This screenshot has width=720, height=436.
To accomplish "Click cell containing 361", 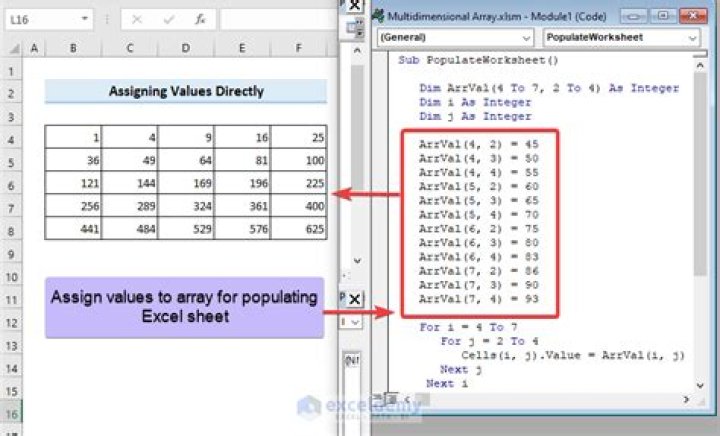I will [x=243, y=206].
